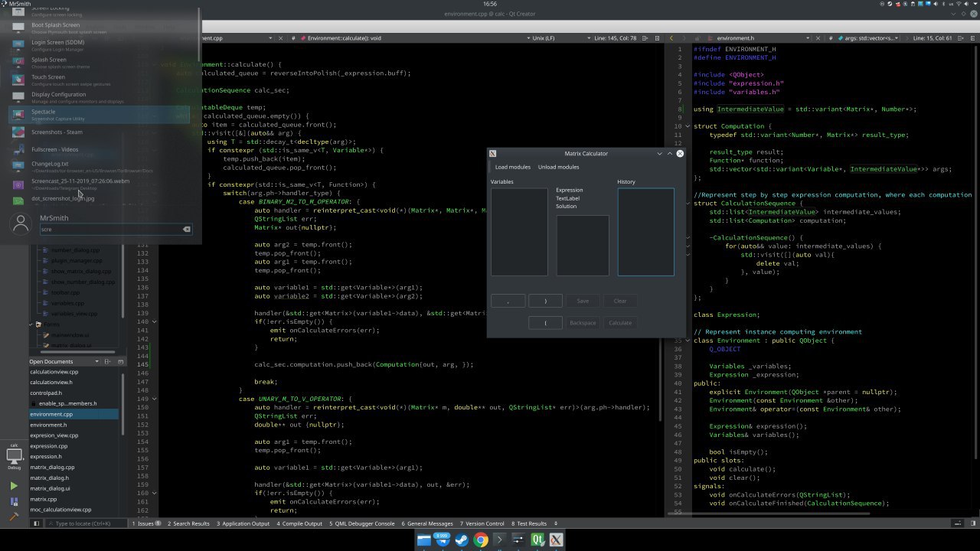
Task: Click the Clear button in Matrix Calculator
Action: (620, 302)
